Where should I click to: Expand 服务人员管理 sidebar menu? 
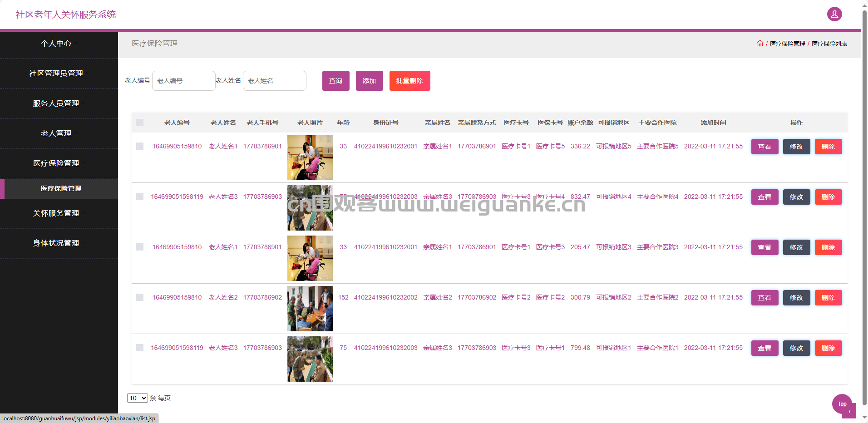tap(59, 103)
